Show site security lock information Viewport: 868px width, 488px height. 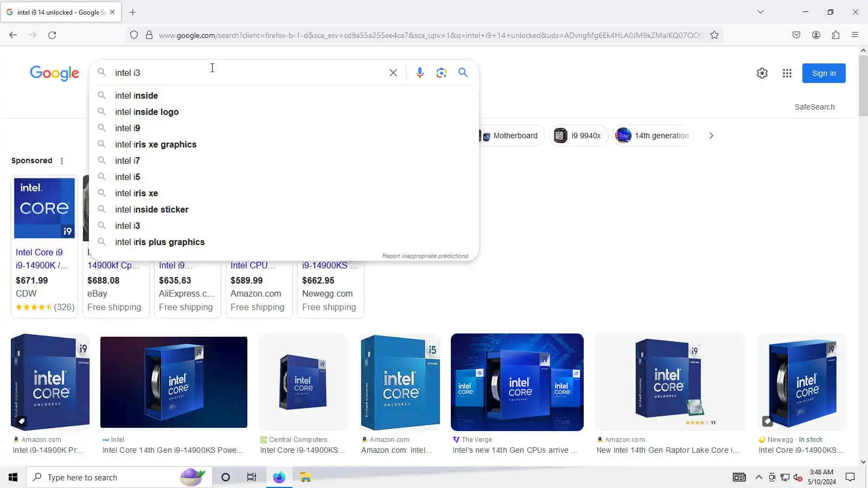149,35
